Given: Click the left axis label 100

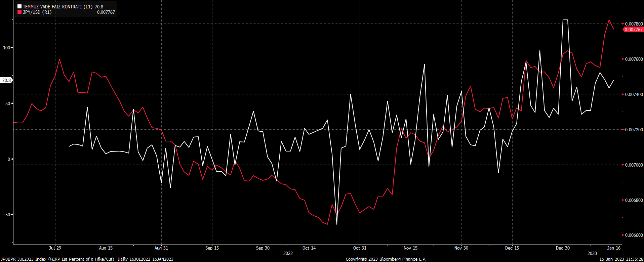Looking at the screenshot, I should [x=7, y=48].
